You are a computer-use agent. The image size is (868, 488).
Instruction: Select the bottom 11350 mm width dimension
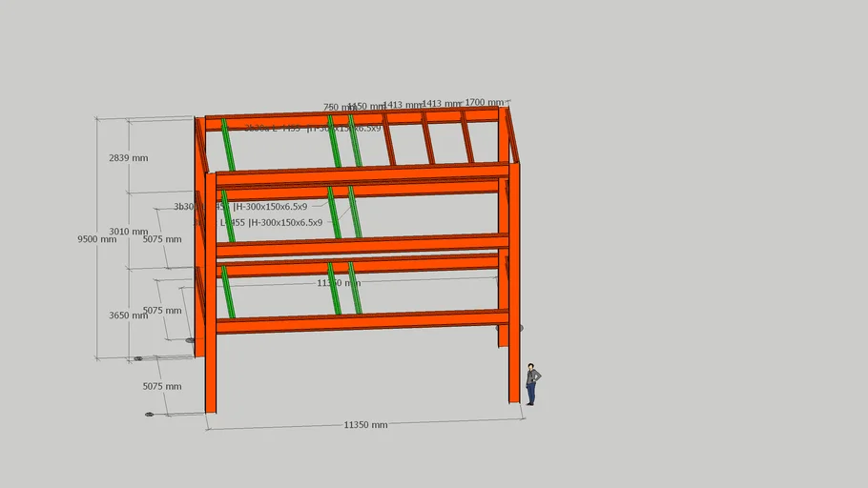click(365, 425)
